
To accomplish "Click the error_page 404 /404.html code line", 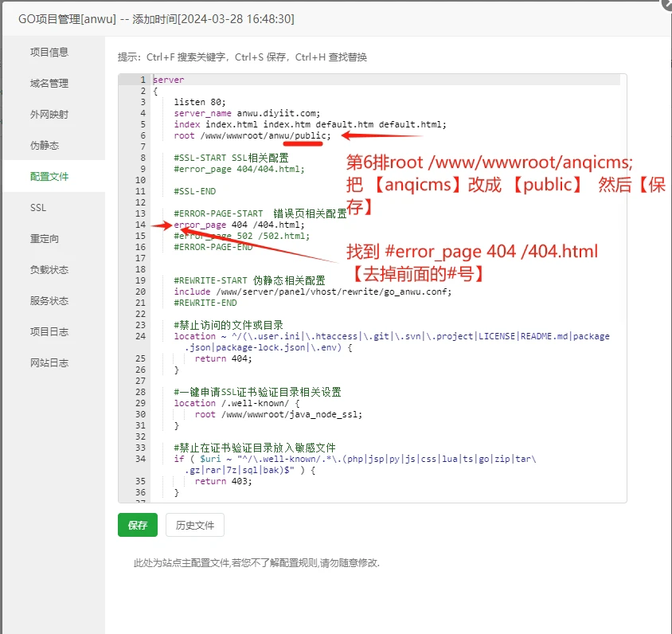I will pos(239,225).
